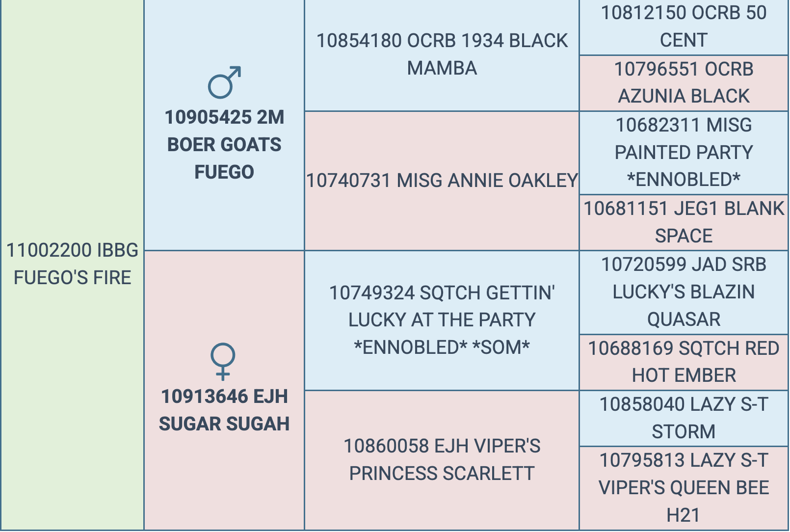Click 10688169 Sqtch Red Hot Ember

point(684,362)
